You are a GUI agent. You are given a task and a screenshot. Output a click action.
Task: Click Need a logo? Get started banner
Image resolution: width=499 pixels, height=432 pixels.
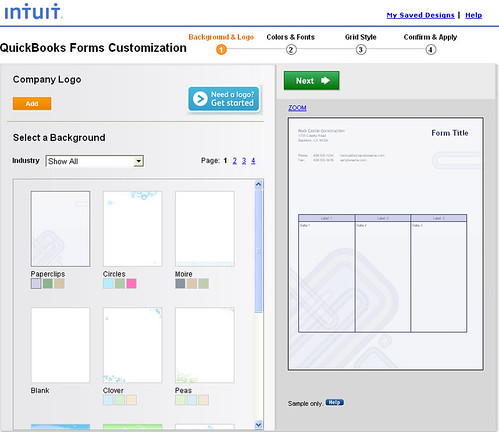tap(224, 99)
